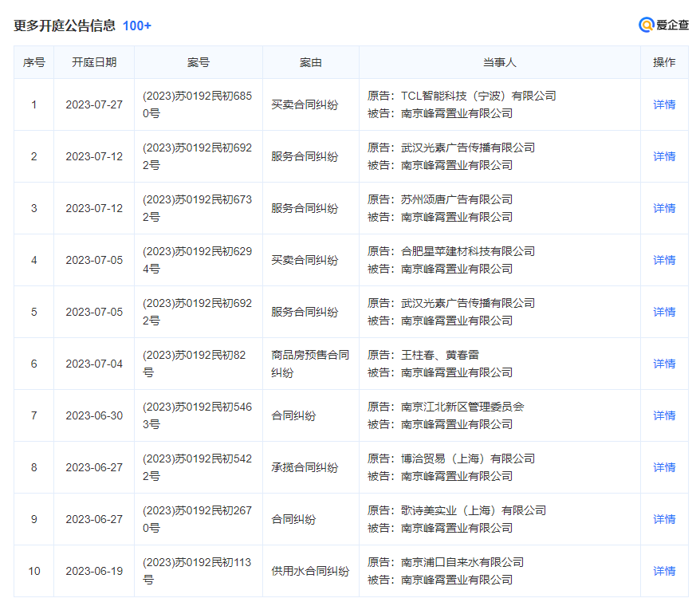Select the date 2023-06-30

[x=94, y=415]
